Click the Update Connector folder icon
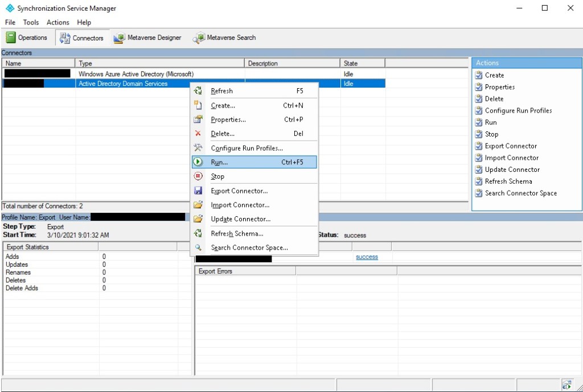The image size is (583, 392). [x=198, y=219]
